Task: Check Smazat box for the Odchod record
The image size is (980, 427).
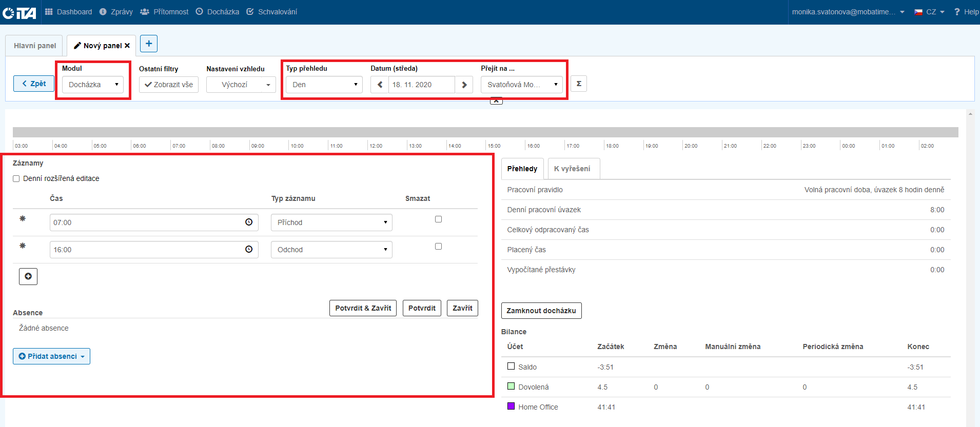Action: pyautogui.click(x=438, y=247)
